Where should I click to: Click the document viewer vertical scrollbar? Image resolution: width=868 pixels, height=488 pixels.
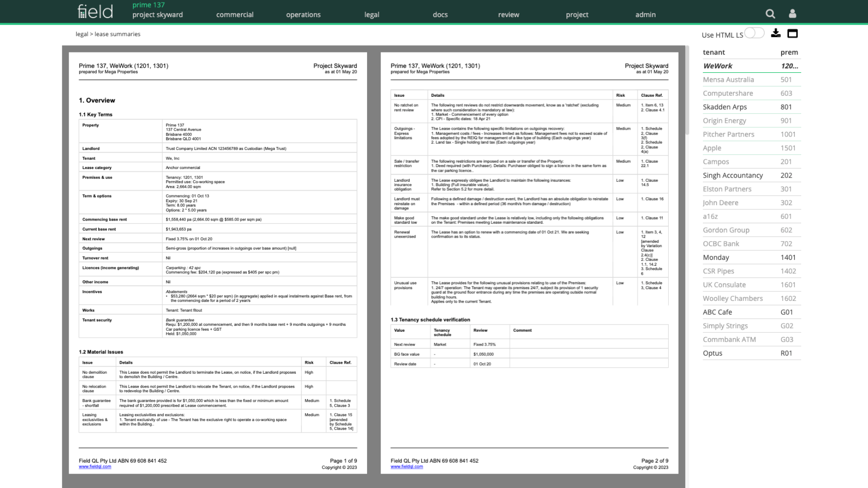(687, 90)
